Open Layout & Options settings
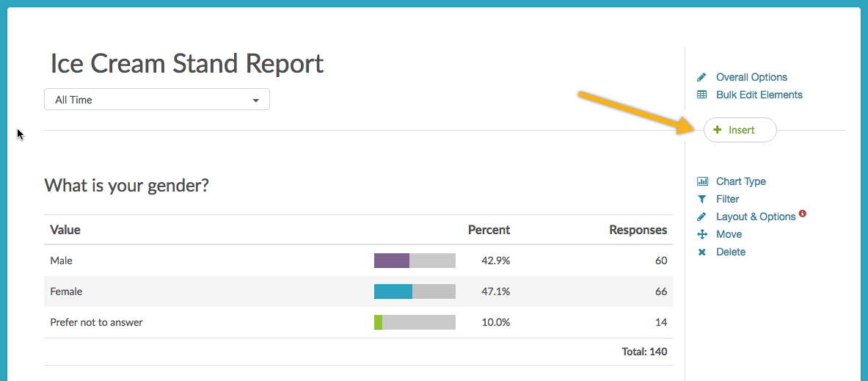 point(756,217)
